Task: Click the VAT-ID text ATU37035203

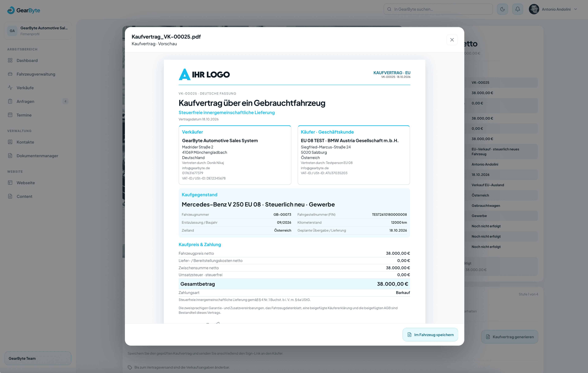Action: pos(336,173)
